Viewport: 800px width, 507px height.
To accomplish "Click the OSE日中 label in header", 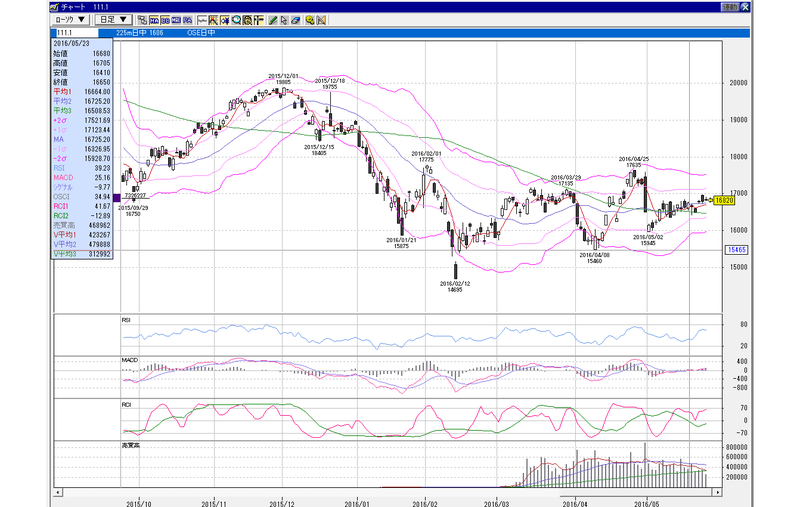I will tap(201, 33).
